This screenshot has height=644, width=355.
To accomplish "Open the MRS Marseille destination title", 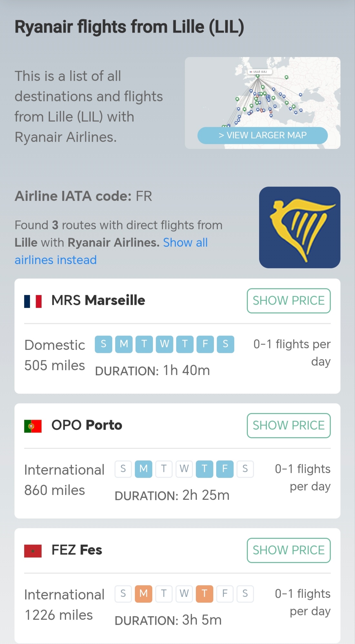I will [98, 300].
